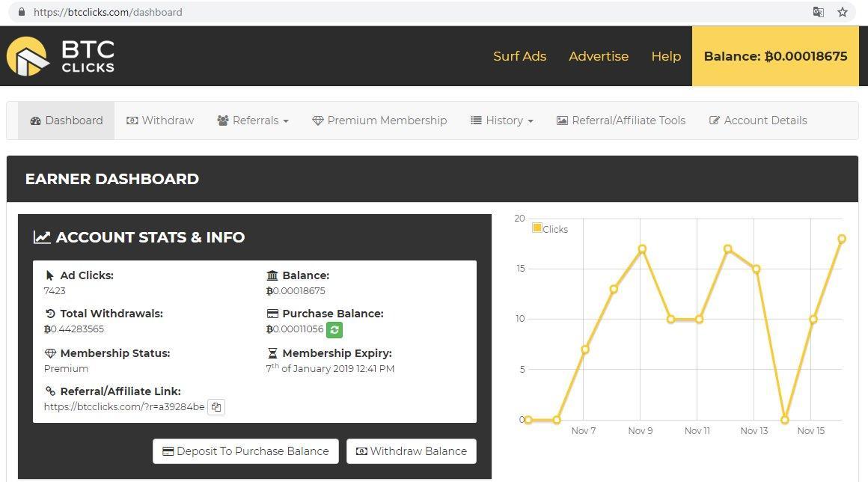Click the padlock icon in the address bar
Image resolution: width=868 pixels, height=482 pixels.
click(x=22, y=12)
